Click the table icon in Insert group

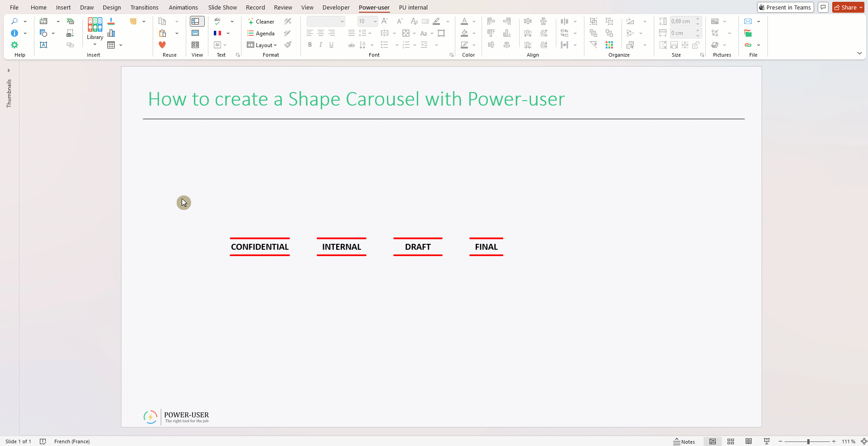pos(111,45)
